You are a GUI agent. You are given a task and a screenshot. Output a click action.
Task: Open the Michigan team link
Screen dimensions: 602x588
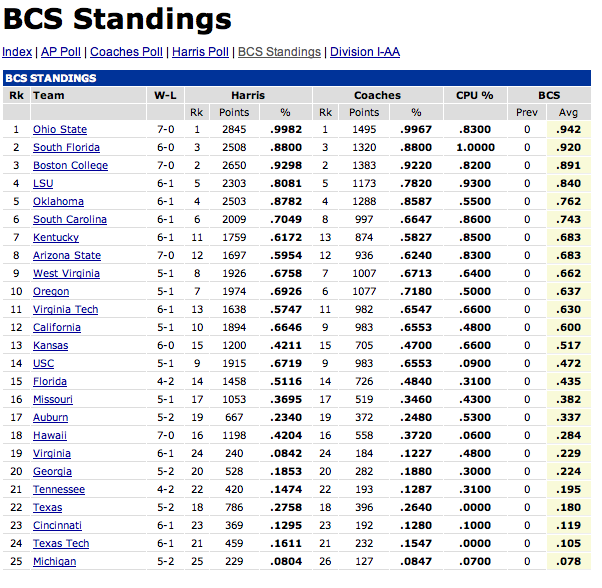click(55, 562)
